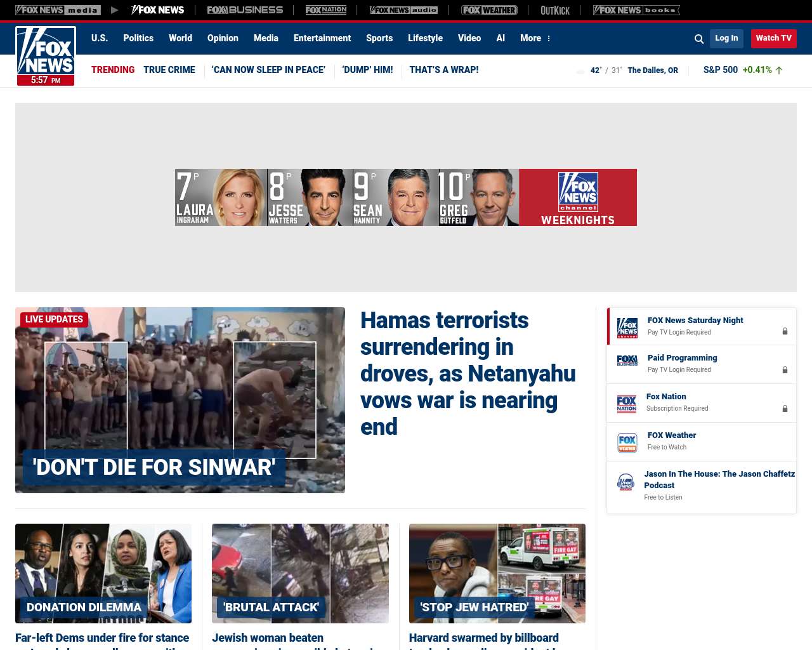This screenshot has height=650, width=812.
Task: Open Hamas terrorists surrendering headline
Action: pos(468,373)
